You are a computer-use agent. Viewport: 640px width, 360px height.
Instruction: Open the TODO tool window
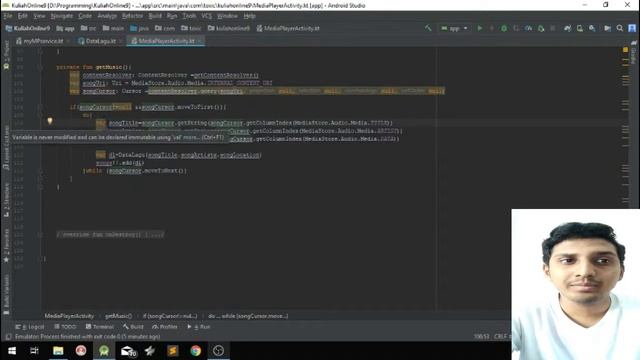(x=65, y=327)
